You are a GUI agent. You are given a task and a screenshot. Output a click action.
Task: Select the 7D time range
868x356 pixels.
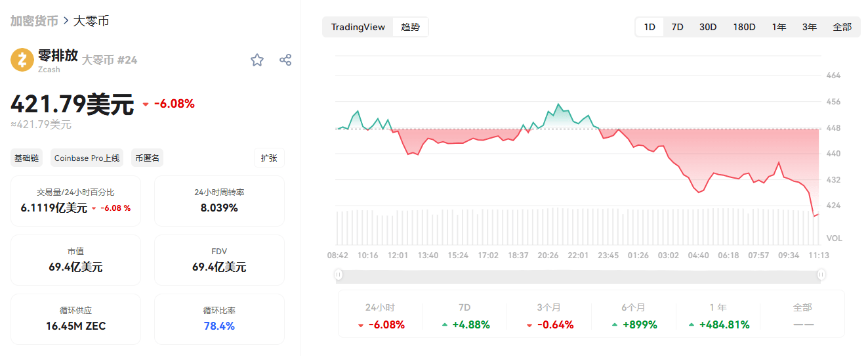tap(677, 27)
